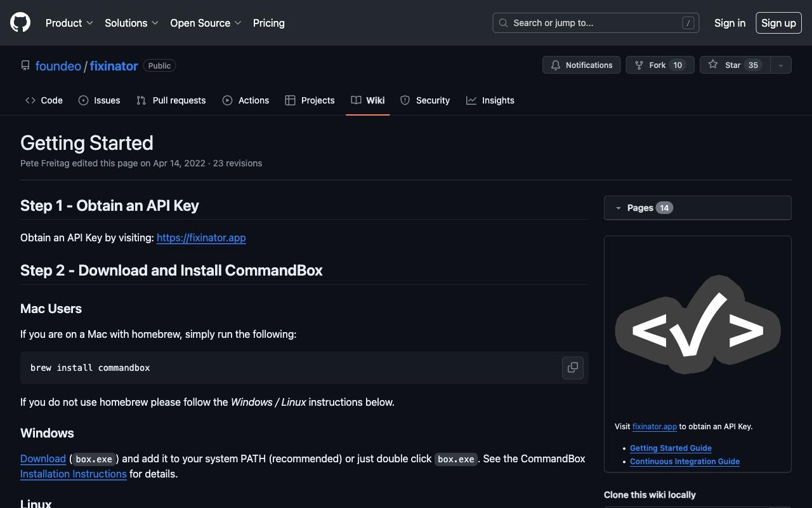The width and height of the screenshot is (812, 508).
Task: Open the Star lists dropdown arrow
Action: [x=781, y=65]
